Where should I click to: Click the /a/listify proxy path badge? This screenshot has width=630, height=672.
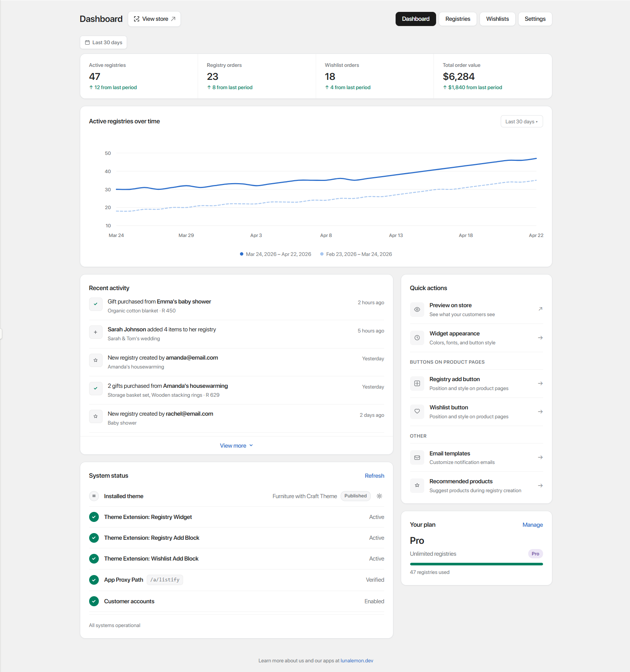165,580
